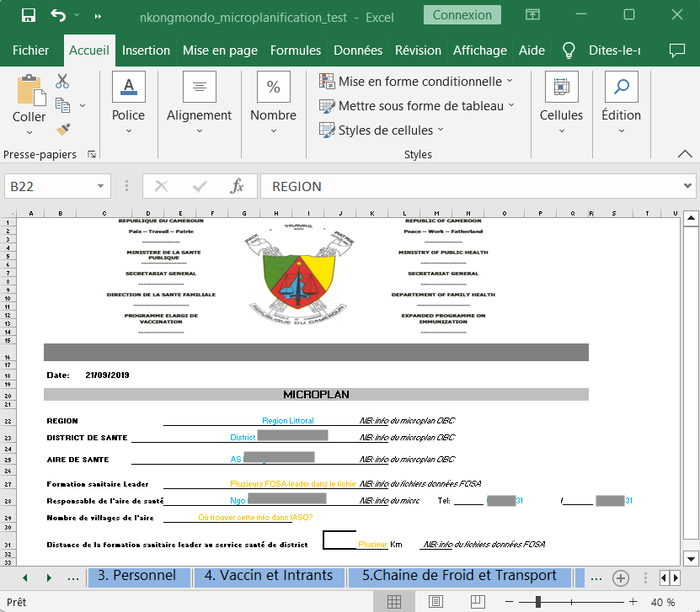
Task: Click the Save icon in title bar
Action: (28, 15)
